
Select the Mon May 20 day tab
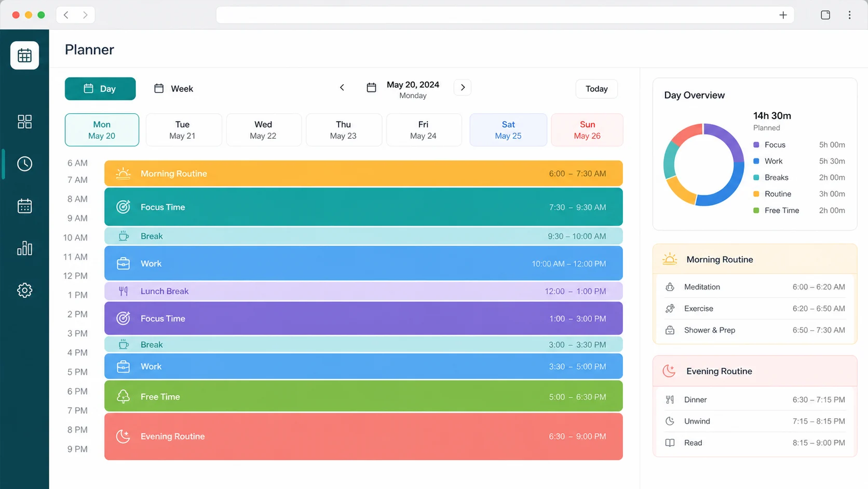102,130
